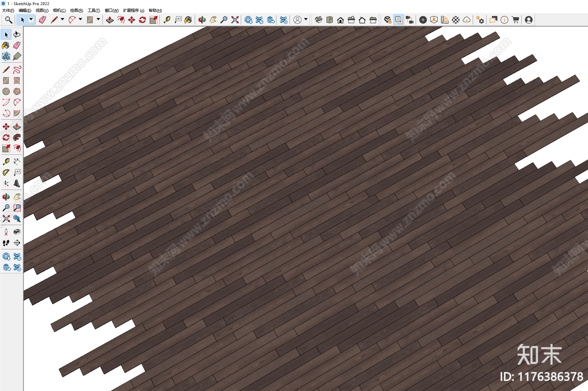Image resolution: width=588 pixels, height=391 pixels.
Task: Select the Tag tool
Action: tap(17, 56)
